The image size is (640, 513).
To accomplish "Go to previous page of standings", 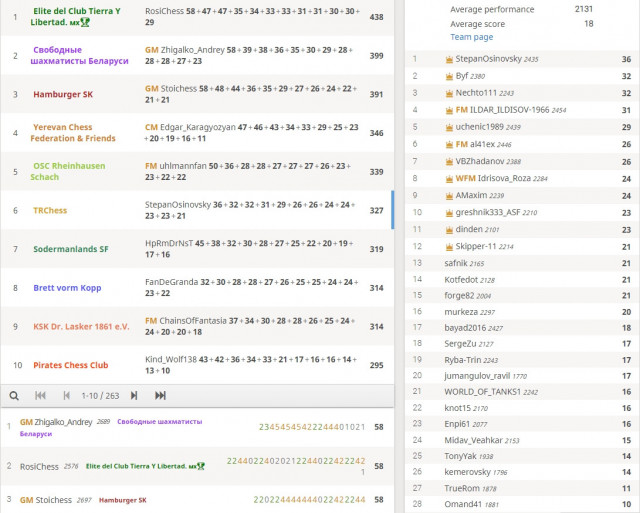I will [x=67, y=395].
